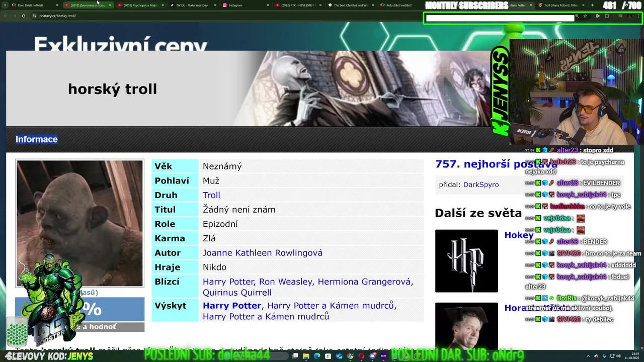Open the Informace section heading
The image size is (644, 362).
point(37,139)
